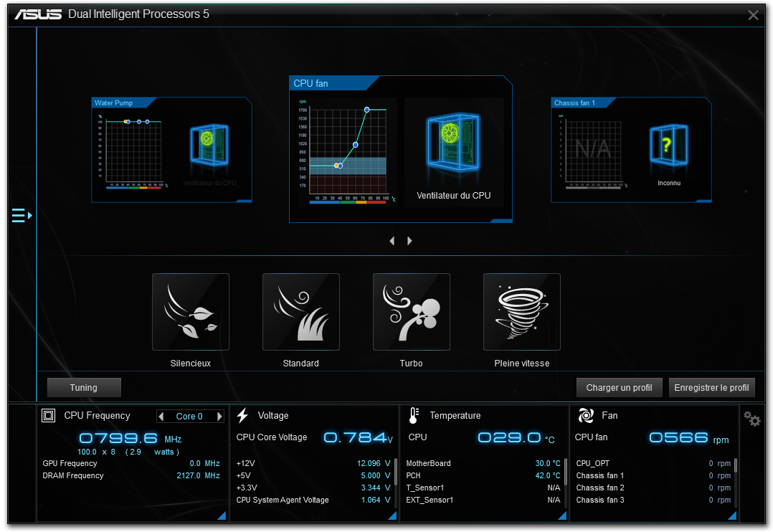Go to previous fan with left arrow
This screenshot has height=532, width=773.
pyautogui.click(x=392, y=241)
